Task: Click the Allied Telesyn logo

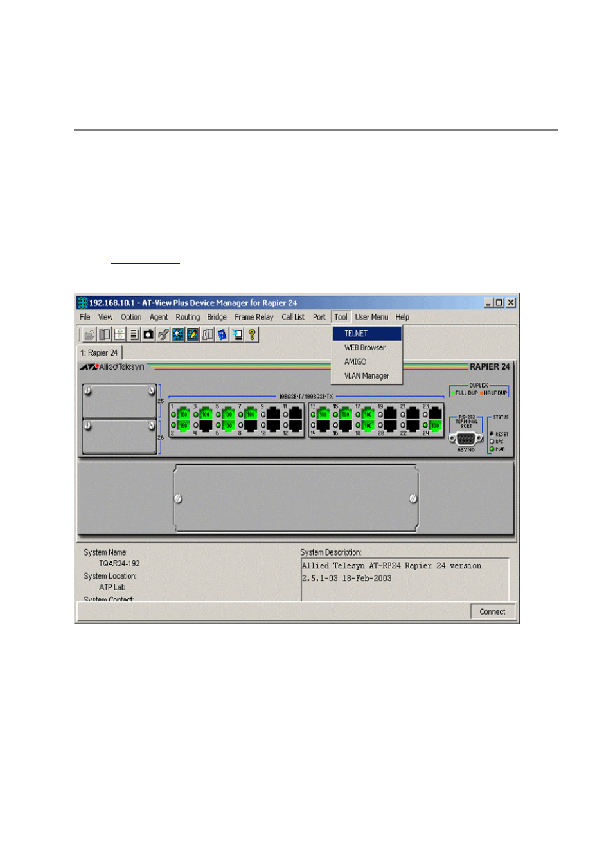Action: 112,366
